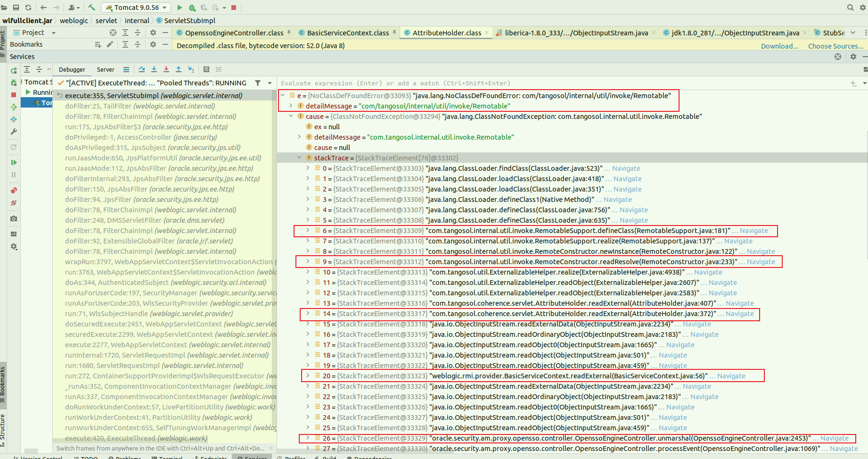868x459 pixels.
Task: Expand stack trace element 20
Action: click(308, 376)
